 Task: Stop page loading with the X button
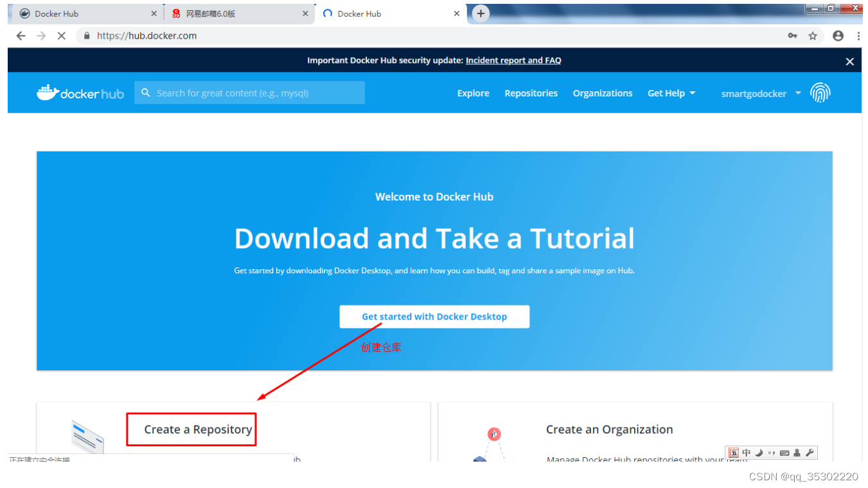click(62, 36)
